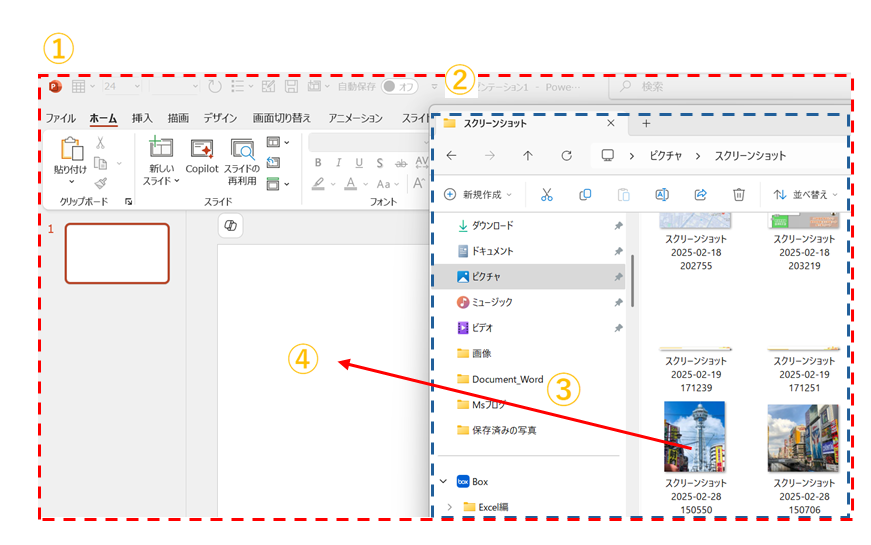Click the スライドの再利用 icon
Viewport: 871px width, 545px height.
(x=242, y=150)
